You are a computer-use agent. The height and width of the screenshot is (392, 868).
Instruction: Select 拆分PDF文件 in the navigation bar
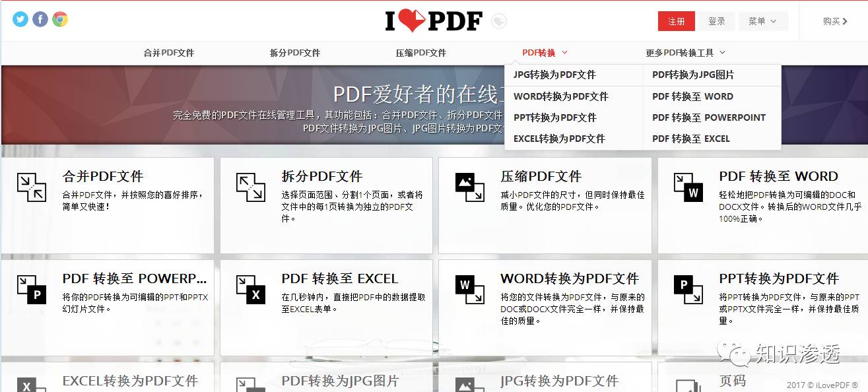tap(295, 53)
